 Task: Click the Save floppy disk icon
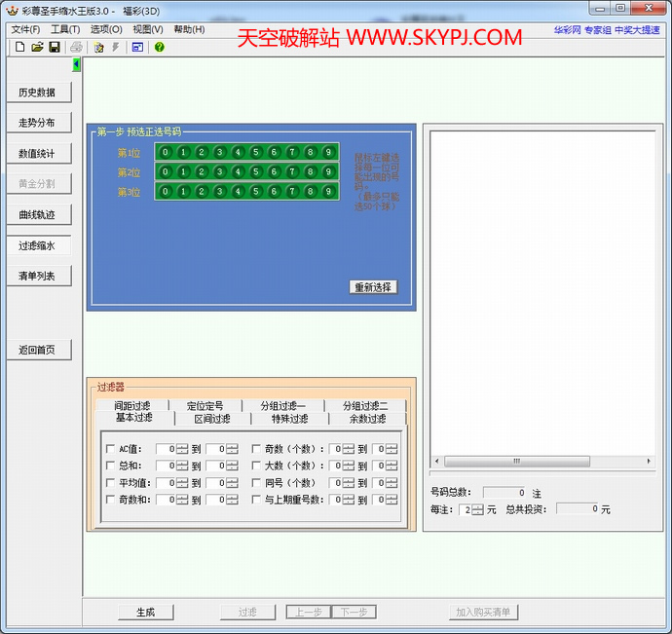[x=55, y=47]
